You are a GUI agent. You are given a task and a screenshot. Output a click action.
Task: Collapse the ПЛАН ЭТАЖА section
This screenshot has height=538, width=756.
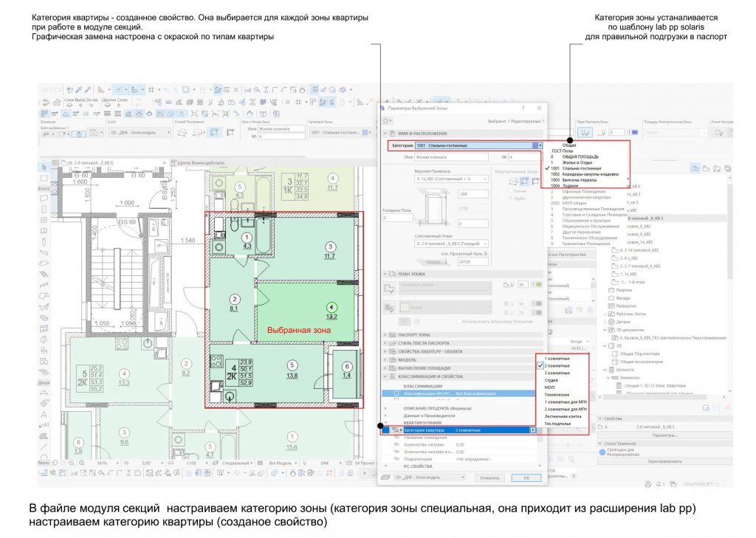tap(386, 273)
